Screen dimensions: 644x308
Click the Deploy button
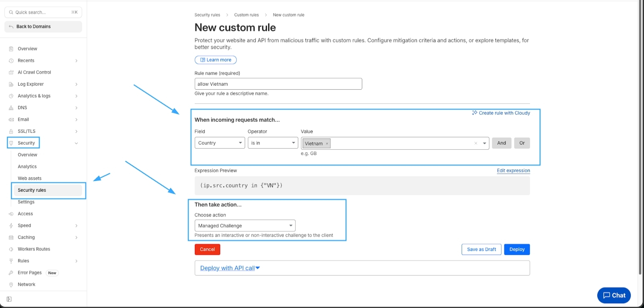517,250
